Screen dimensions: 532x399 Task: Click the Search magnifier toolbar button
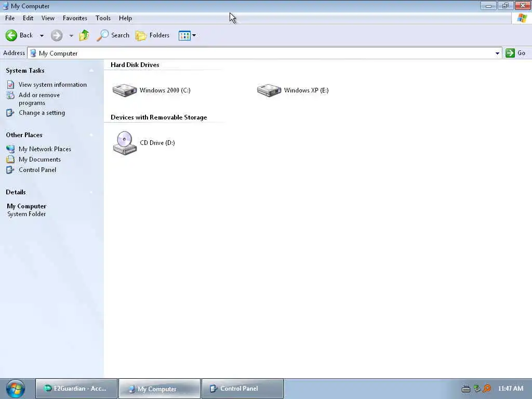point(113,35)
